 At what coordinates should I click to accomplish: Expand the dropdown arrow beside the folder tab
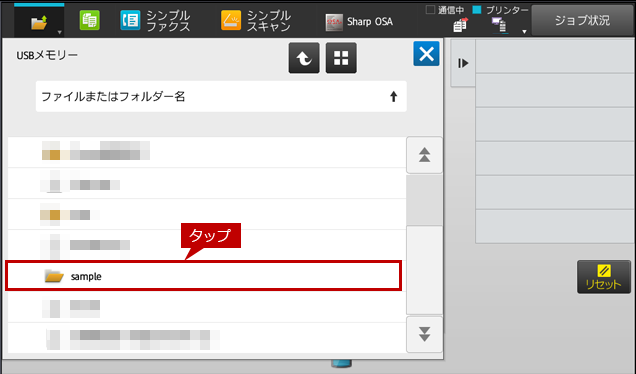[60, 32]
